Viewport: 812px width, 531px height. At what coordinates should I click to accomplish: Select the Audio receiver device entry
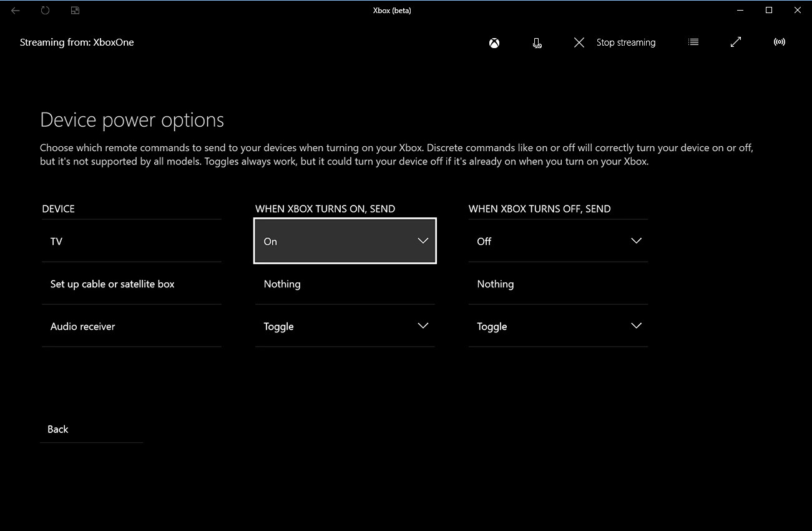[x=131, y=325]
